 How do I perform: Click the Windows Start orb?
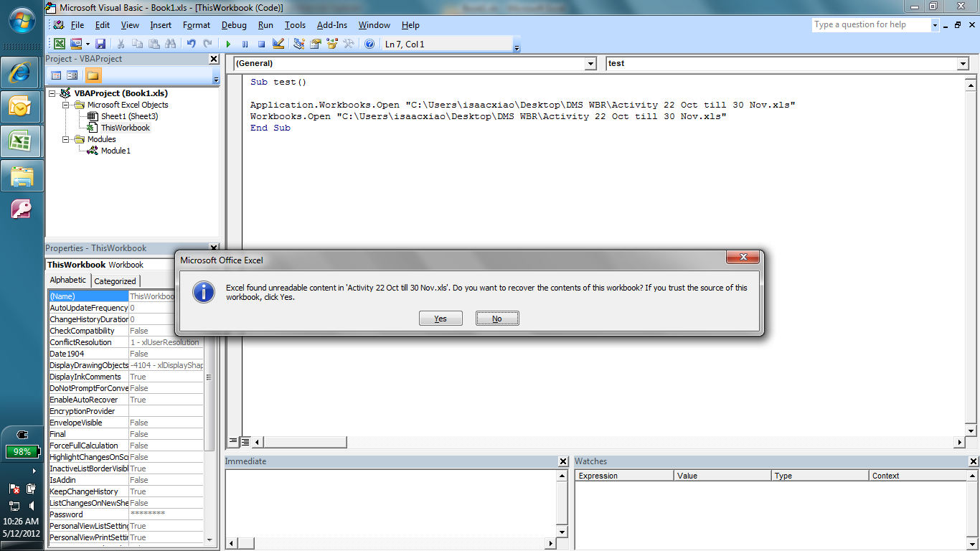[22, 22]
